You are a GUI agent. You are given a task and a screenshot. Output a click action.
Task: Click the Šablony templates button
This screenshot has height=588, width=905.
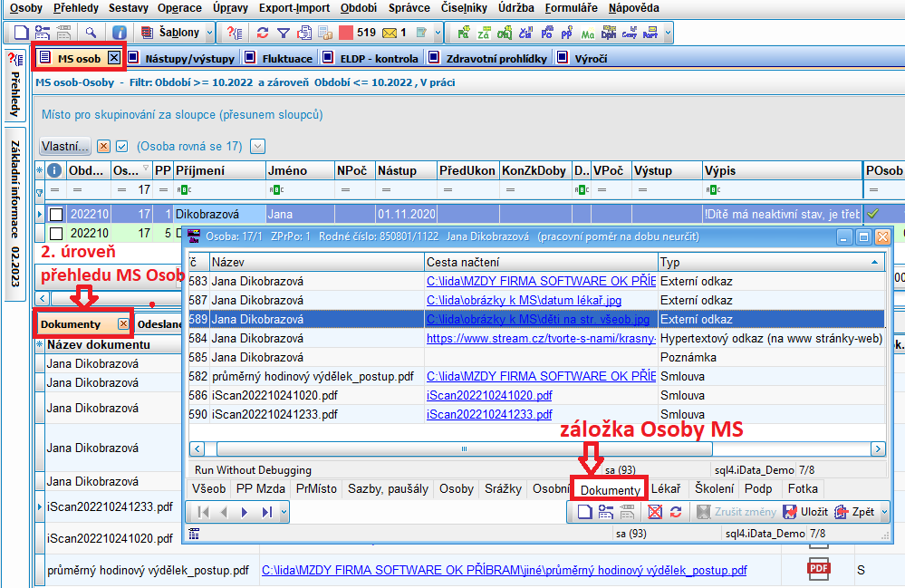(171, 33)
